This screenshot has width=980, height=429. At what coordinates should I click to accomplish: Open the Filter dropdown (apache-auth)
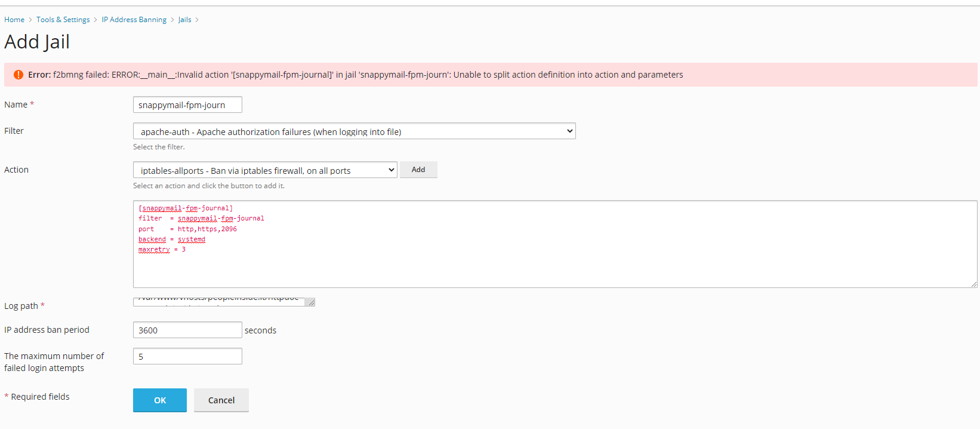[x=355, y=131]
